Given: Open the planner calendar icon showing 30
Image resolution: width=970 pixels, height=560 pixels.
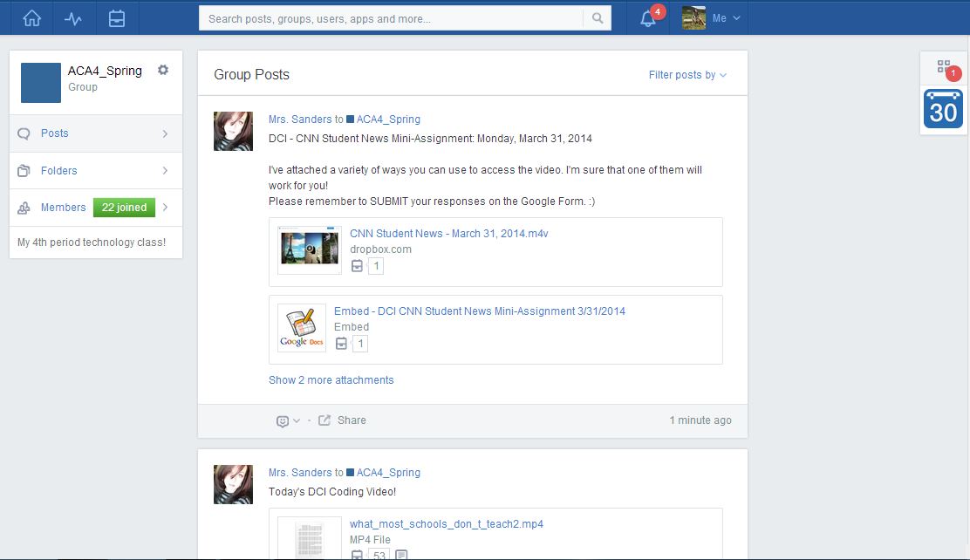Looking at the screenshot, I should (x=943, y=109).
